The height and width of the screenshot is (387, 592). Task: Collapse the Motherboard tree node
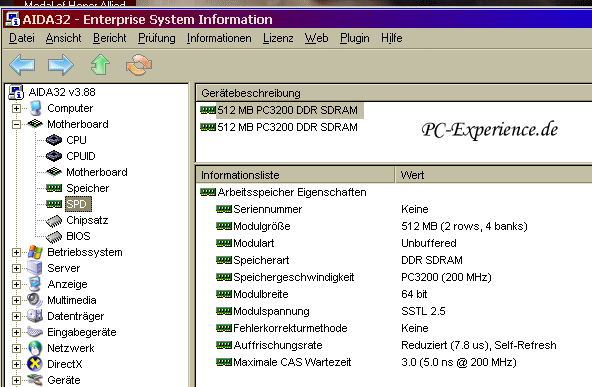(x=16, y=124)
